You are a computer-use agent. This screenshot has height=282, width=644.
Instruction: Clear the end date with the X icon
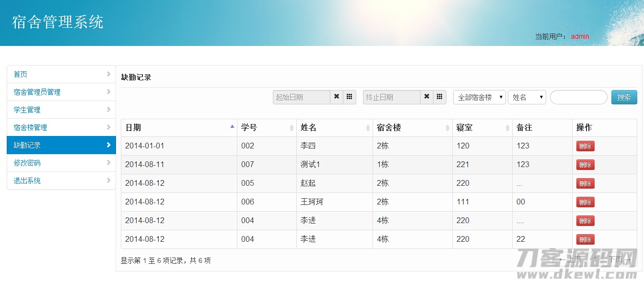[427, 97]
